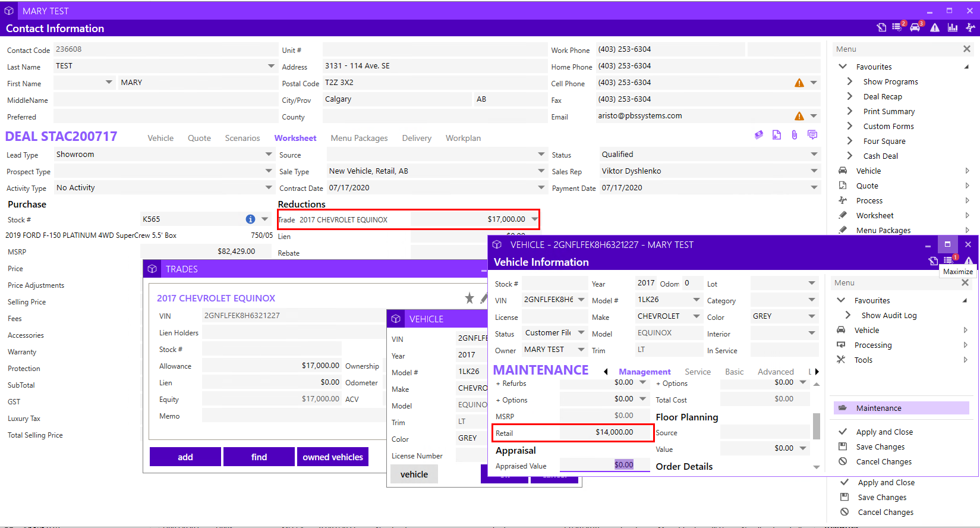Click the person running icon in top header
980x528 pixels.
coord(970,27)
